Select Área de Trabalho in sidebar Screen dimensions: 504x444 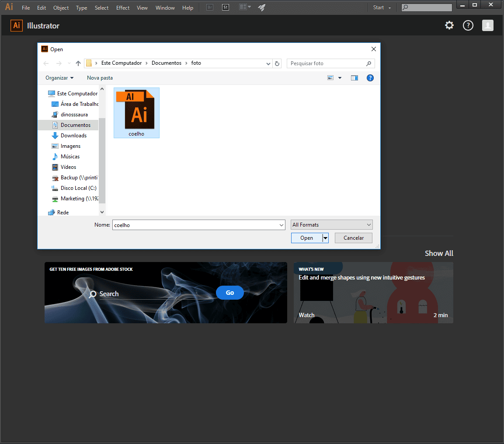pyautogui.click(x=75, y=104)
